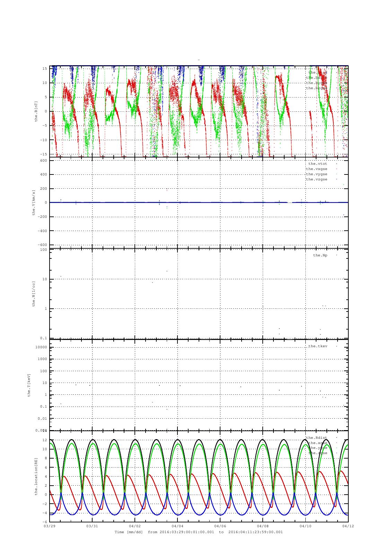392x555 pixels.
Task: Click the '03/31' time axis tick label
Action: click(92, 526)
